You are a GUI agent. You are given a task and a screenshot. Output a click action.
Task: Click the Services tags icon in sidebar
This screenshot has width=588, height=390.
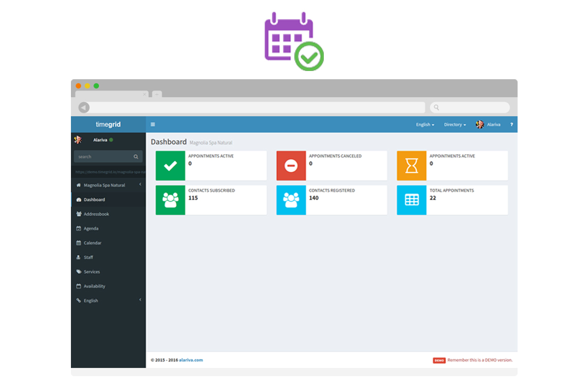(79, 272)
